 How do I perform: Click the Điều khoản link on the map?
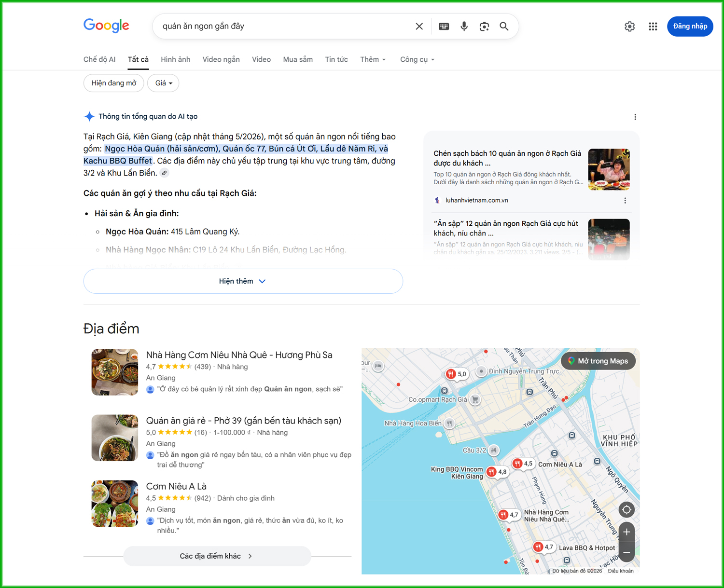621,571
